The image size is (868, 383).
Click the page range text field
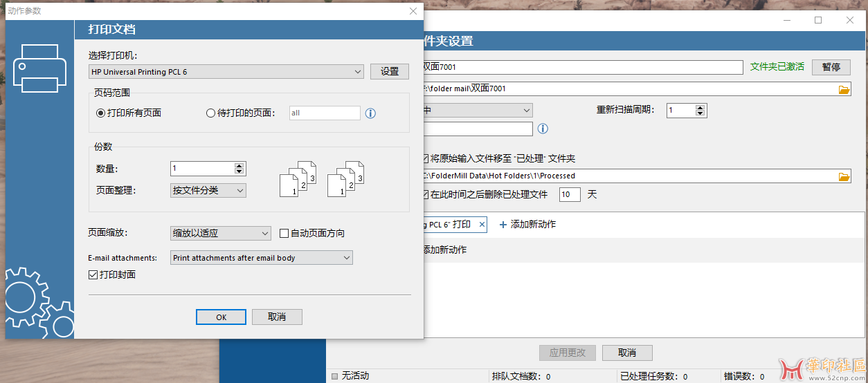pos(324,113)
